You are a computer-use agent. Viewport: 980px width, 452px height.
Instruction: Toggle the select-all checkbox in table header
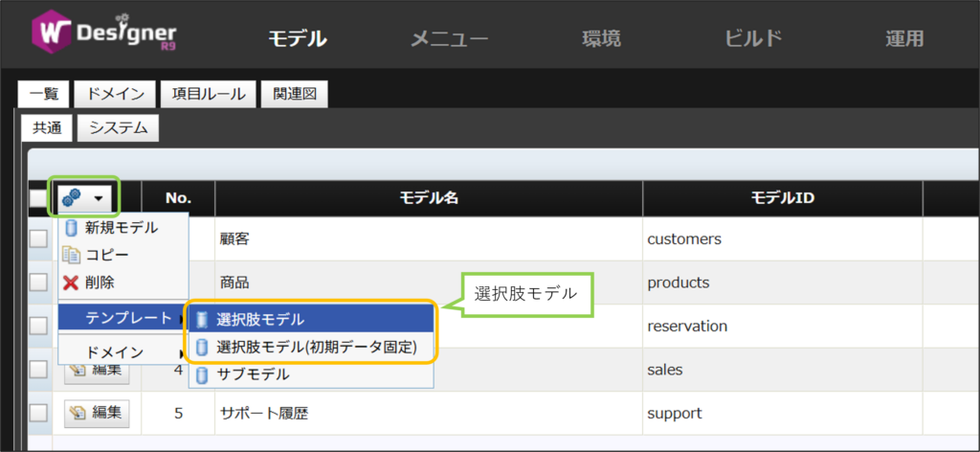pos(38,198)
